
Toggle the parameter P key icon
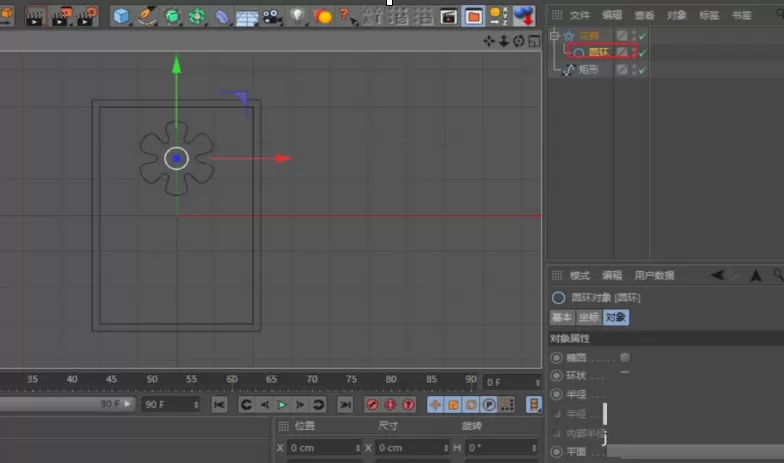pos(489,404)
